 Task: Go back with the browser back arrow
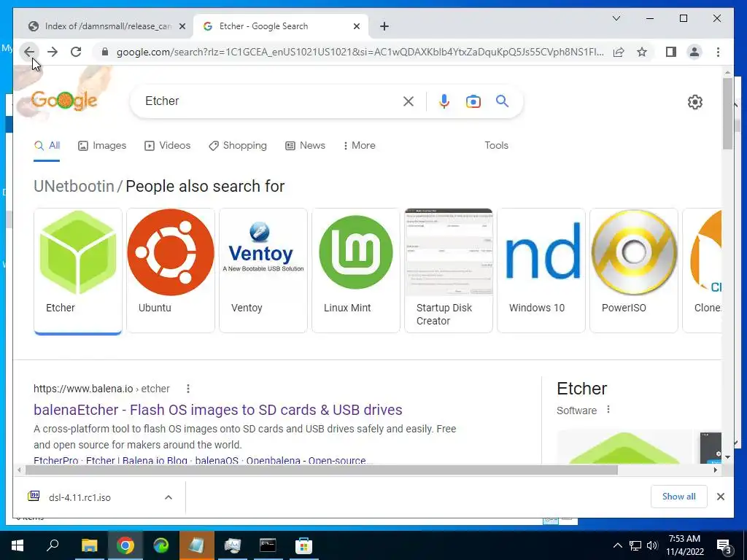coord(29,52)
